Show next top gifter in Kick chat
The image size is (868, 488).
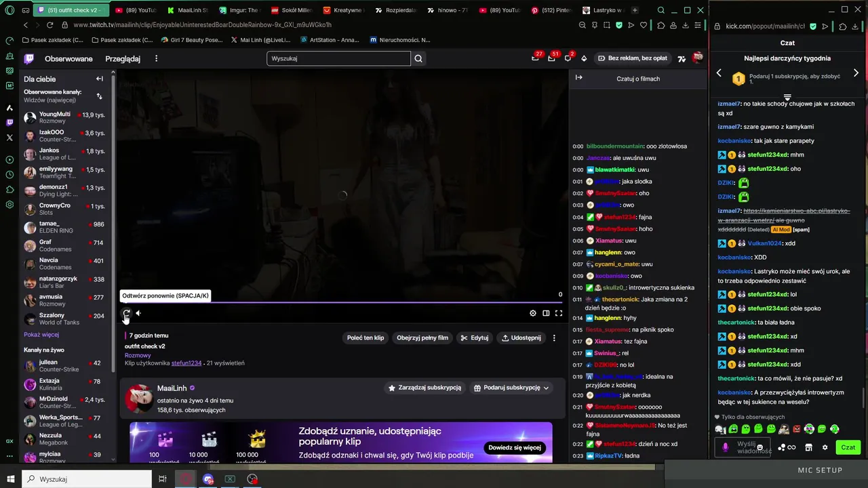[856, 73]
